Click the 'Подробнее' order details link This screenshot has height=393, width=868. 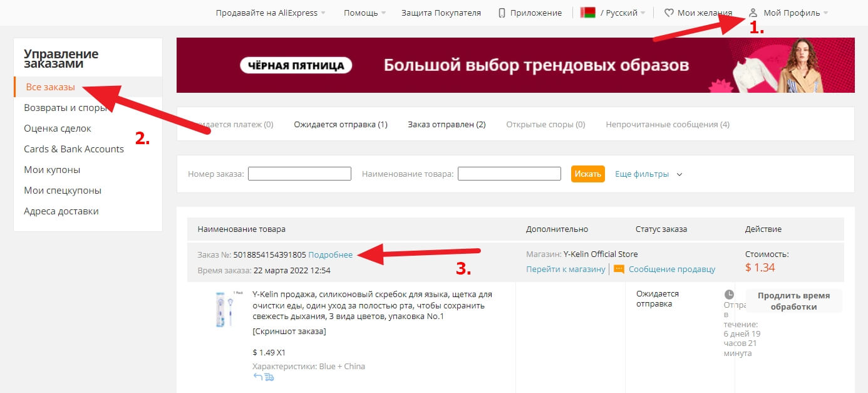click(330, 254)
